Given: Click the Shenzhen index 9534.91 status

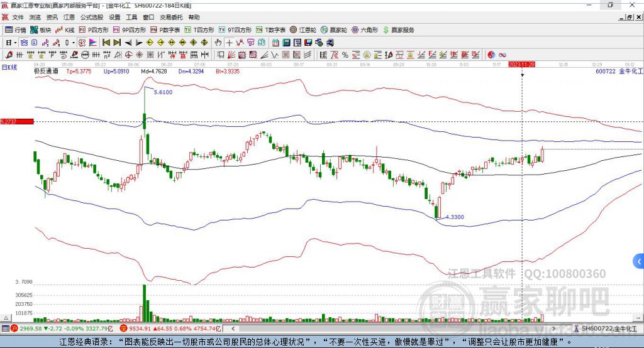Looking at the screenshot, I should tap(170, 329).
